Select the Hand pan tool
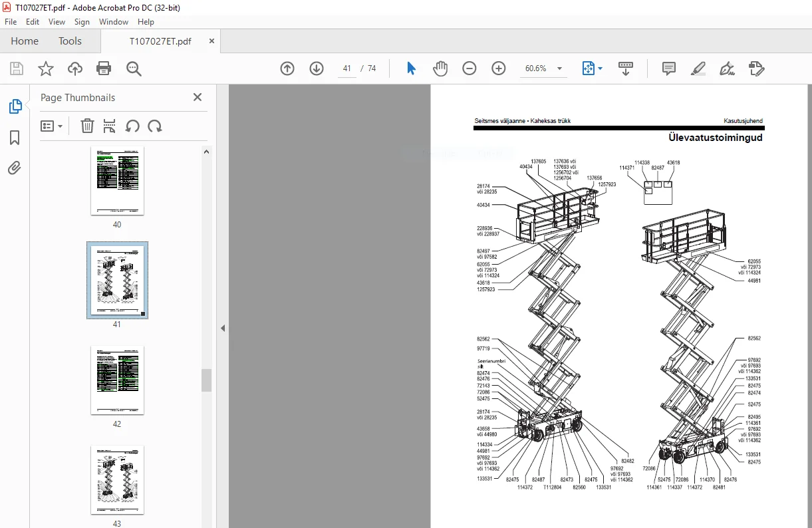Screen dimensions: 812x528 click(440, 68)
